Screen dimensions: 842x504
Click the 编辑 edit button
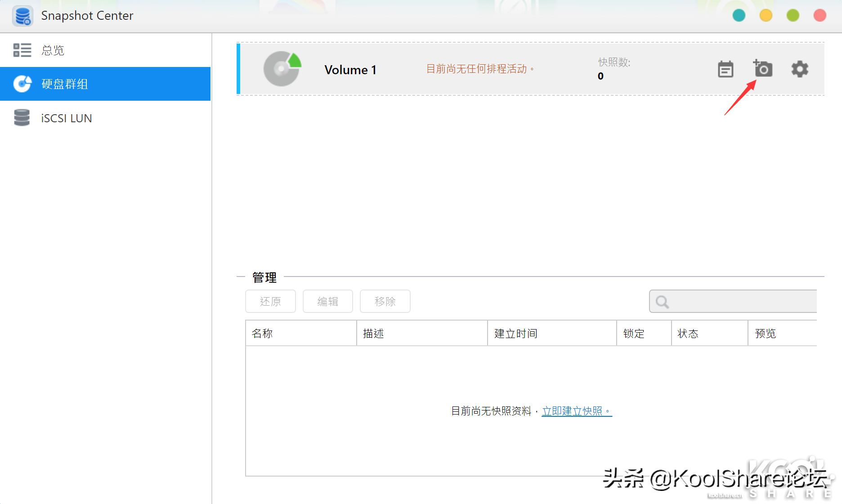tap(327, 301)
